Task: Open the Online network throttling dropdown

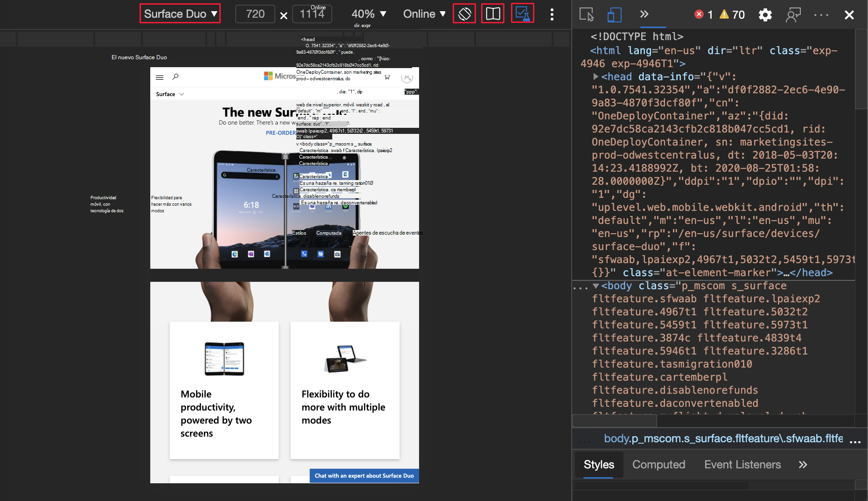Action: click(423, 14)
